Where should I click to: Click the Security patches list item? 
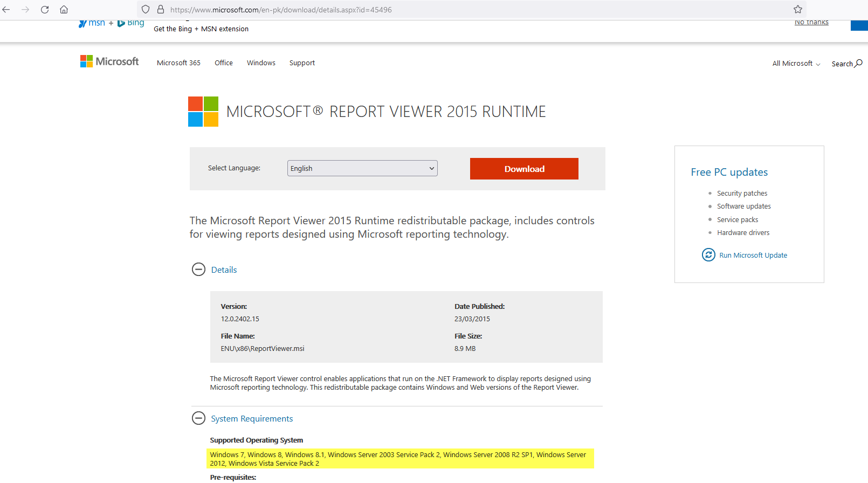(x=742, y=194)
